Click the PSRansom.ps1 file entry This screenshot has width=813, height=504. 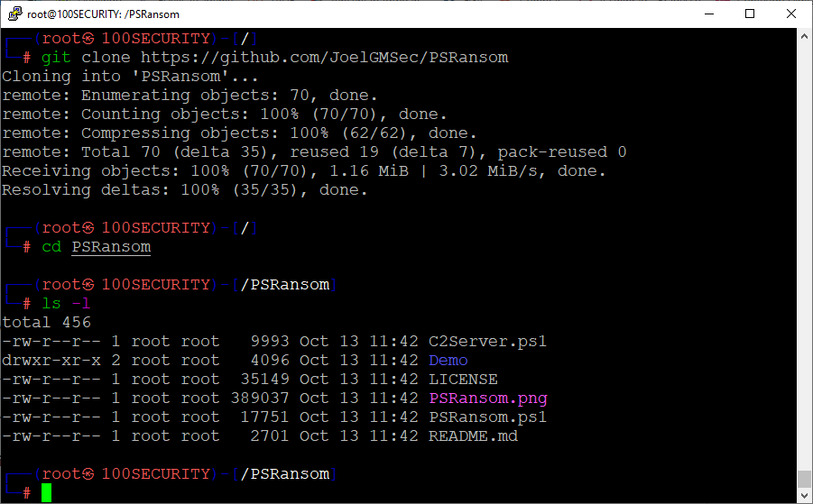click(487, 417)
